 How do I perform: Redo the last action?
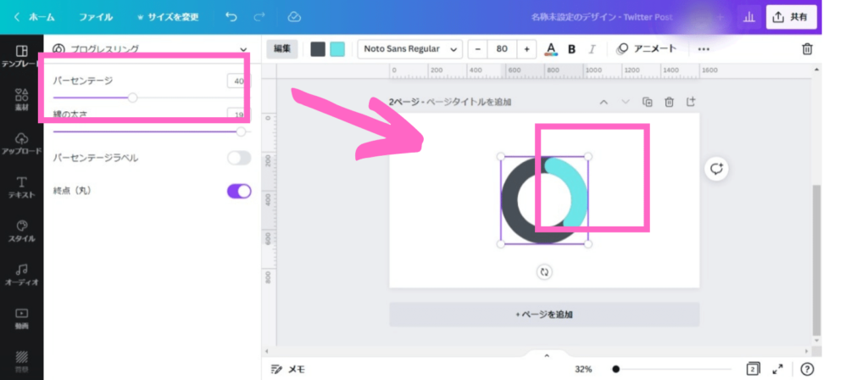(x=259, y=17)
